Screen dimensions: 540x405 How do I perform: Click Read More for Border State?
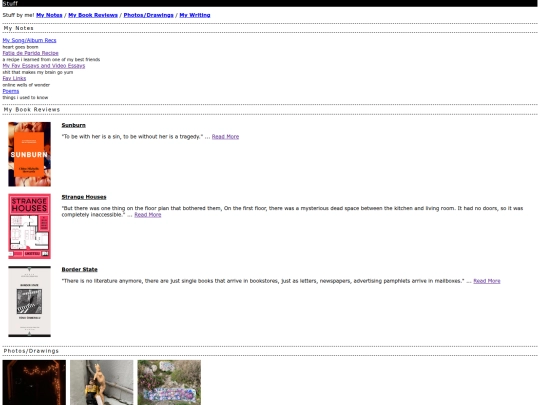click(x=487, y=281)
